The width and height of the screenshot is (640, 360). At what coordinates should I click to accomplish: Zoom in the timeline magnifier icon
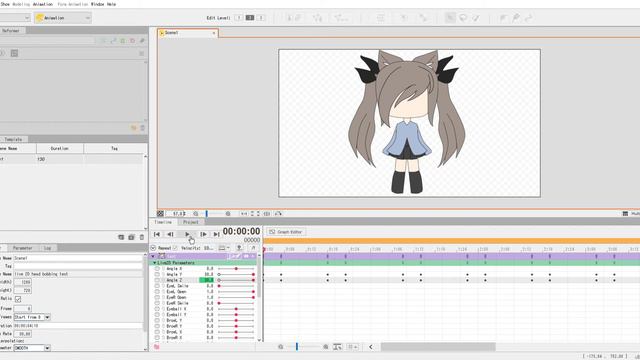[x=326, y=347]
